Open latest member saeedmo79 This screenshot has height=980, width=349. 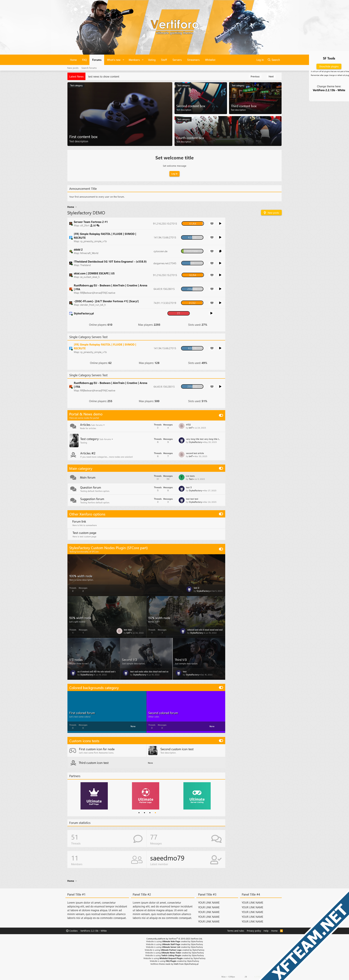pyautogui.click(x=167, y=858)
